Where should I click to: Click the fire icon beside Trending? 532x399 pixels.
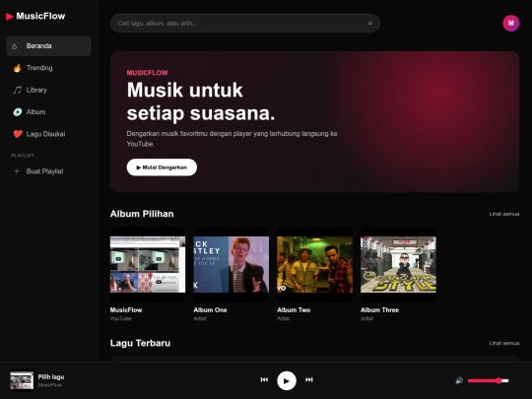pyautogui.click(x=17, y=68)
